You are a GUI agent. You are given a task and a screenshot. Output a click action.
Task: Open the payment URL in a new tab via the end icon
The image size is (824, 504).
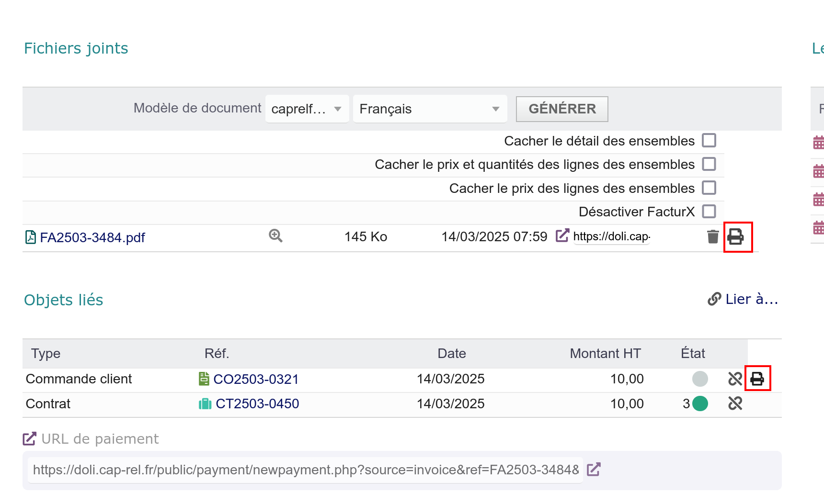click(594, 470)
